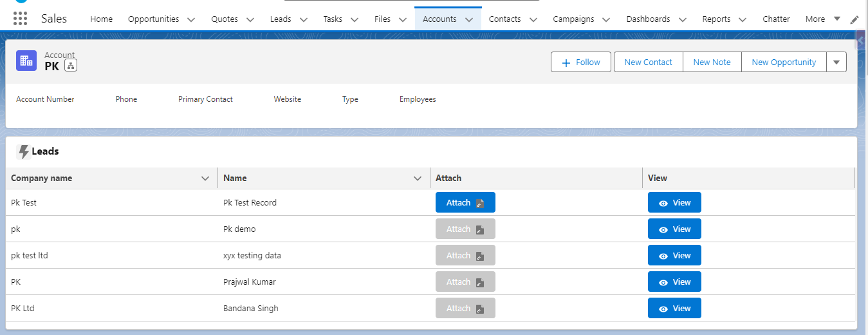The width and height of the screenshot is (868, 335).
Task: Create a New Opportunity
Action: [783, 62]
